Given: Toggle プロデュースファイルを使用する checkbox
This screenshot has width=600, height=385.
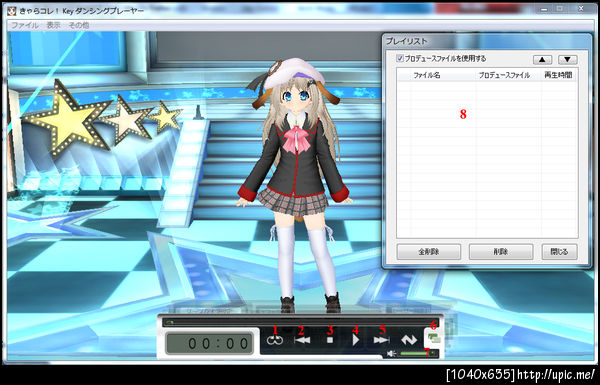Looking at the screenshot, I should click(x=400, y=59).
